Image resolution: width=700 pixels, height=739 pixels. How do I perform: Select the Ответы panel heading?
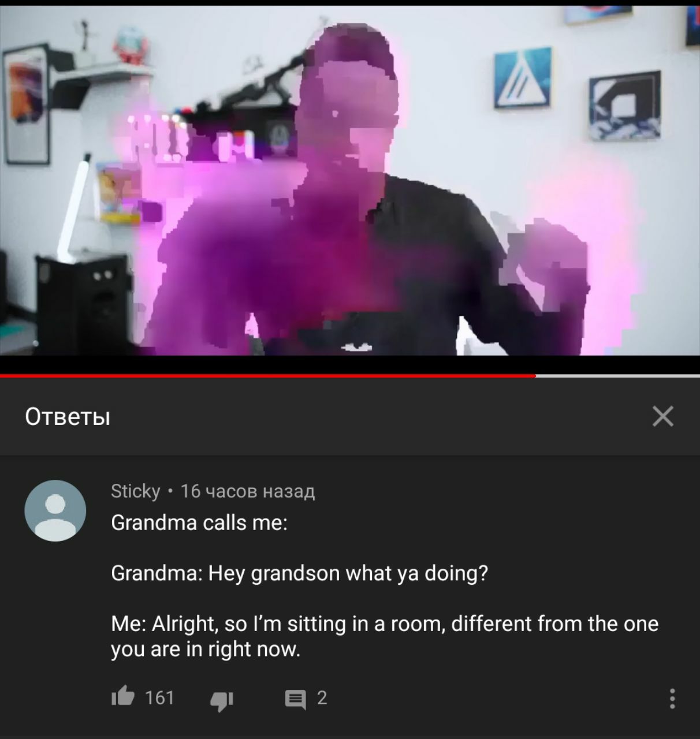click(x=68, y=416)
